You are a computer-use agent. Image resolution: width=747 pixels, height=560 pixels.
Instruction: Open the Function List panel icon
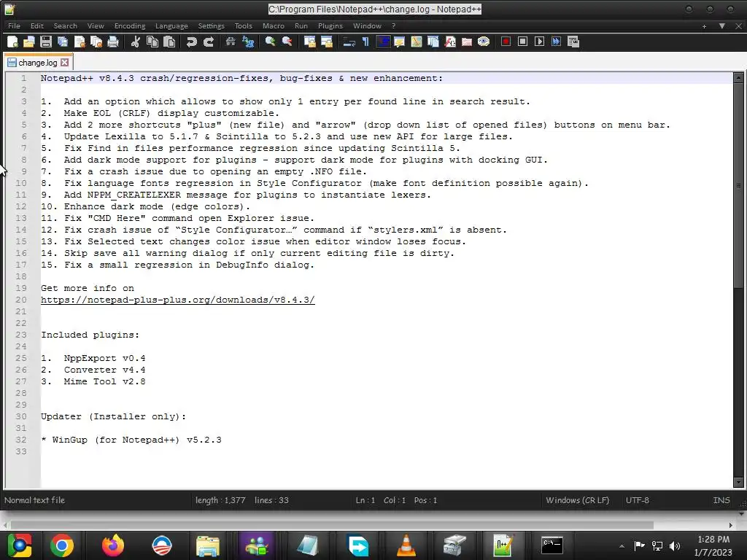click(450, 42)
